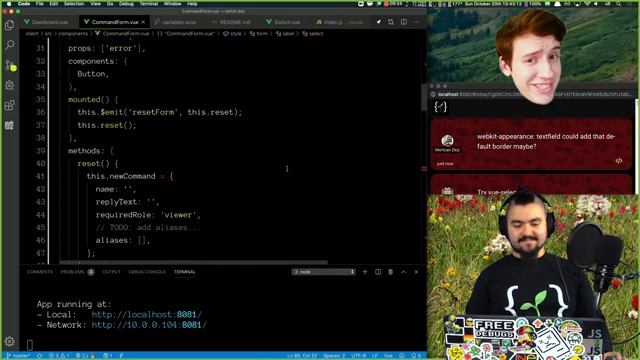Open the http://localhost:8081/ link in terminal

[x=147, y=315]
